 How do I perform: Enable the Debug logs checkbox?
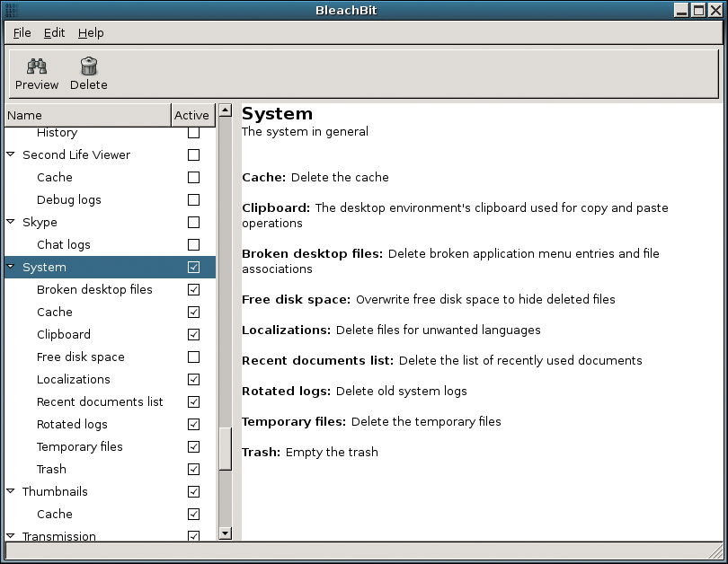pos(193,200)
